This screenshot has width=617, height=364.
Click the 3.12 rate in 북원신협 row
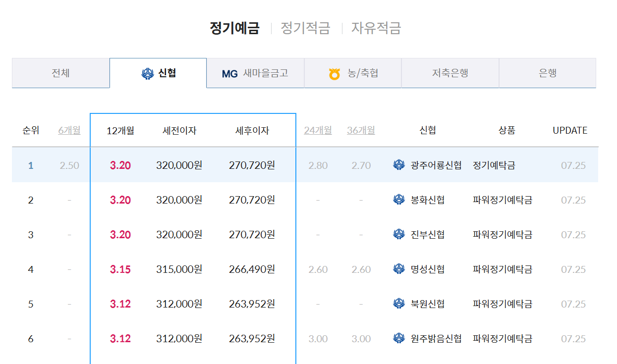click(x=120, y=304)
